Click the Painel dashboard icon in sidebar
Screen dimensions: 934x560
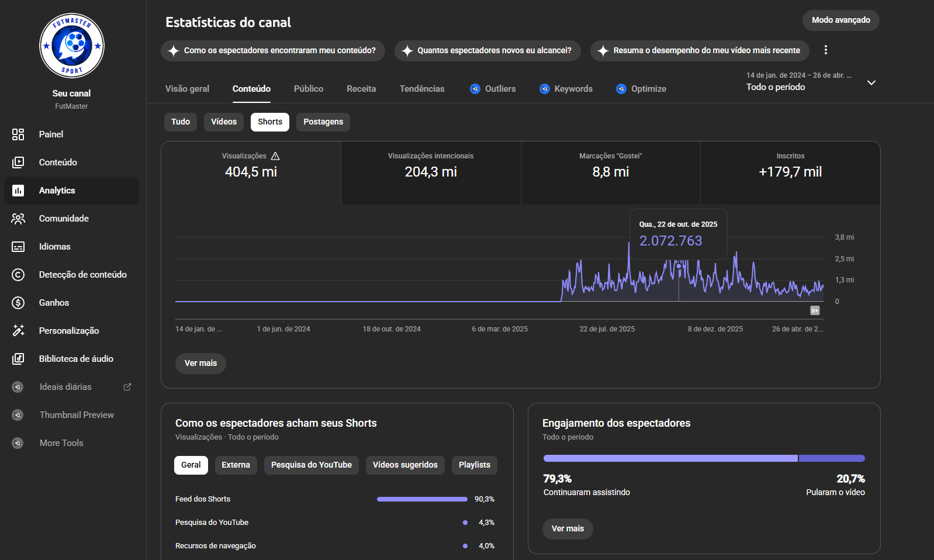point(18,134)
